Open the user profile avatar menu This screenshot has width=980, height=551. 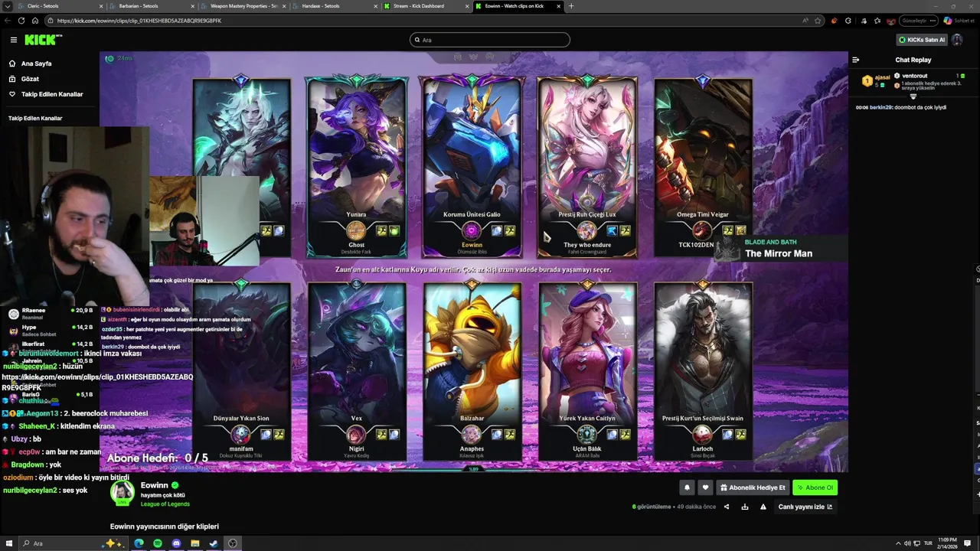[957, 40]
